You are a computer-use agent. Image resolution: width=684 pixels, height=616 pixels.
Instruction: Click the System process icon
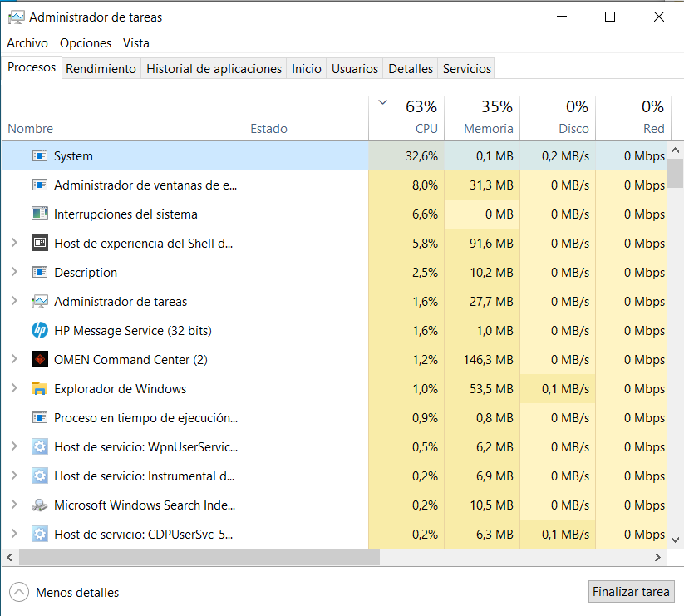click(x=40, y=155)
